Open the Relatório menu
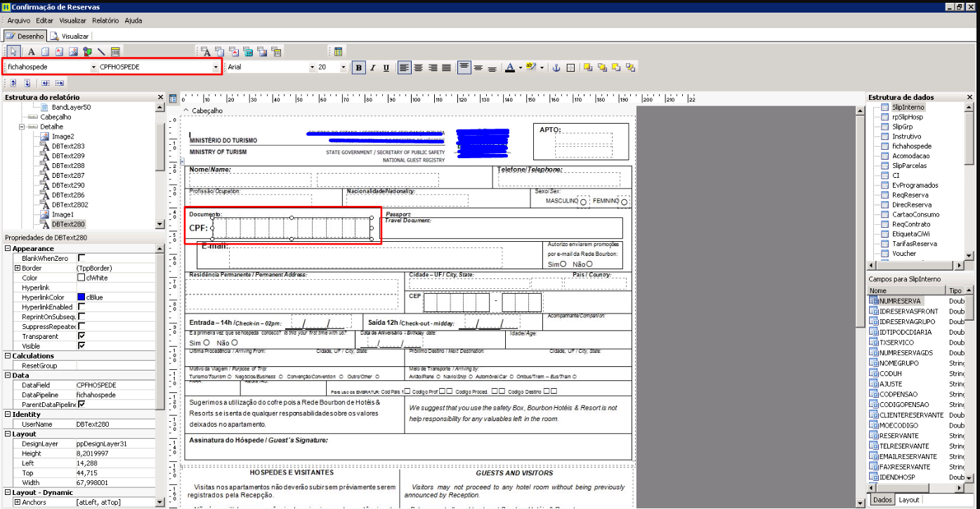This screenshot has height=509, width=980. point(105,20)
